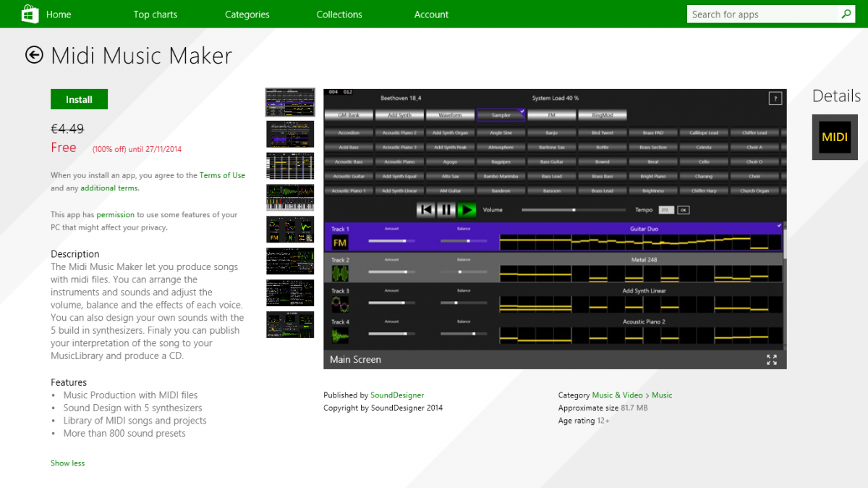Viewport: 868px width, 488px height.
Task: Go back with the circled arrow
Action: [x=34, y=55]
